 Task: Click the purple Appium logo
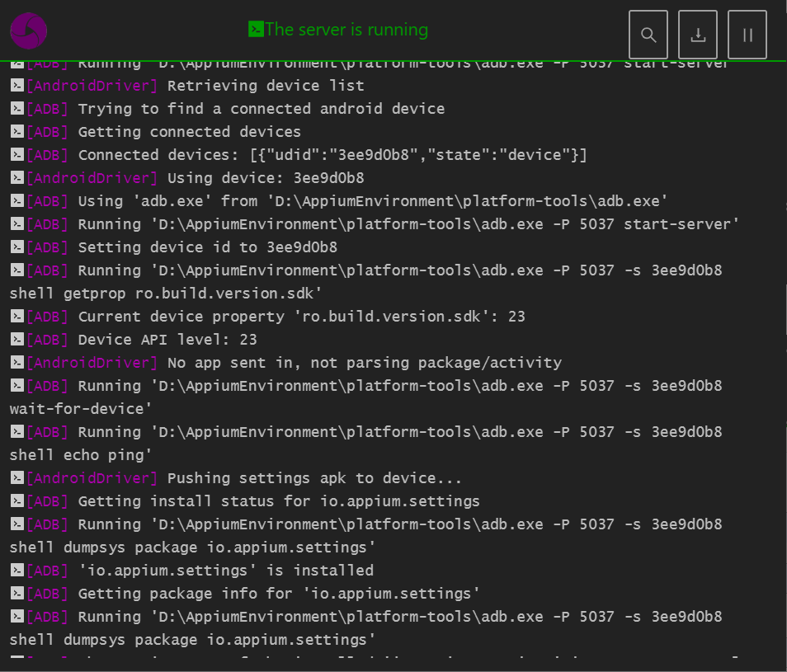28,31
